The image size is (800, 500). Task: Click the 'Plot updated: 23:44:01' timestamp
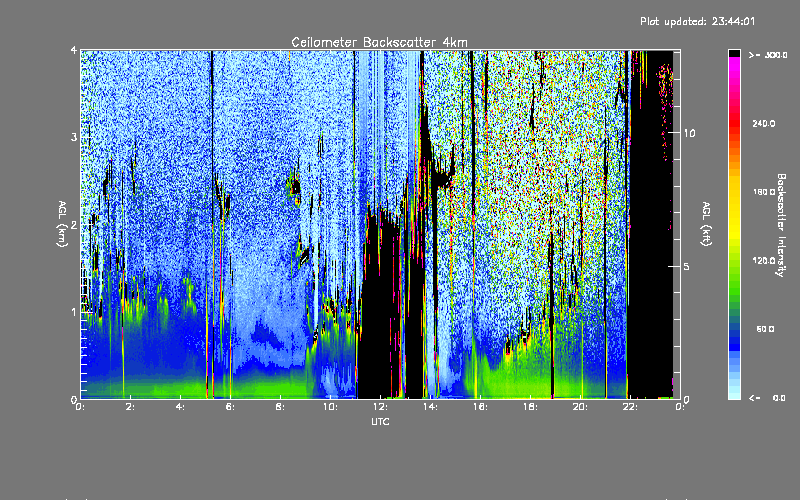click(x=697, y=21)
